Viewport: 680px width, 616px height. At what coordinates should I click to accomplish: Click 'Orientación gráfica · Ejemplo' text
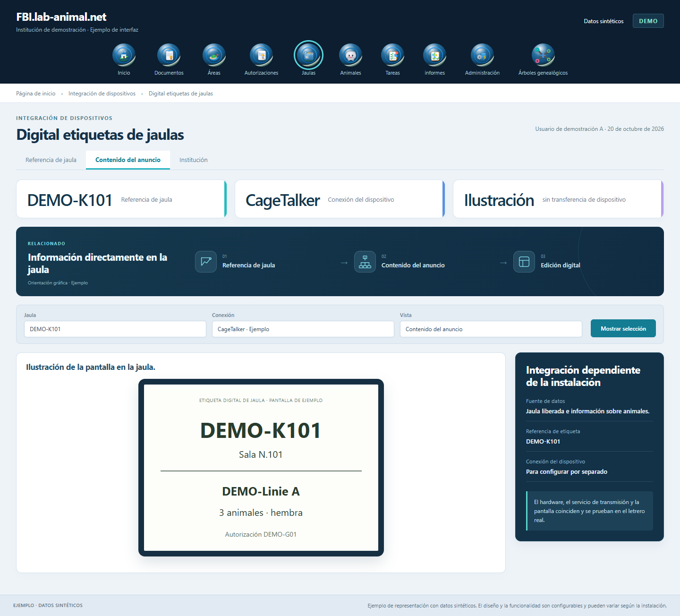click(x=58, y=283)
